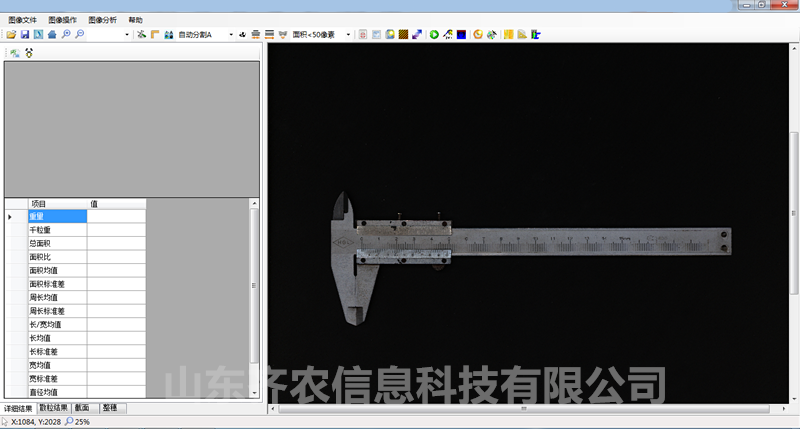Click the bug-shaped icon in left panel toolbar
800x429 pixels.
coord(29,53)
